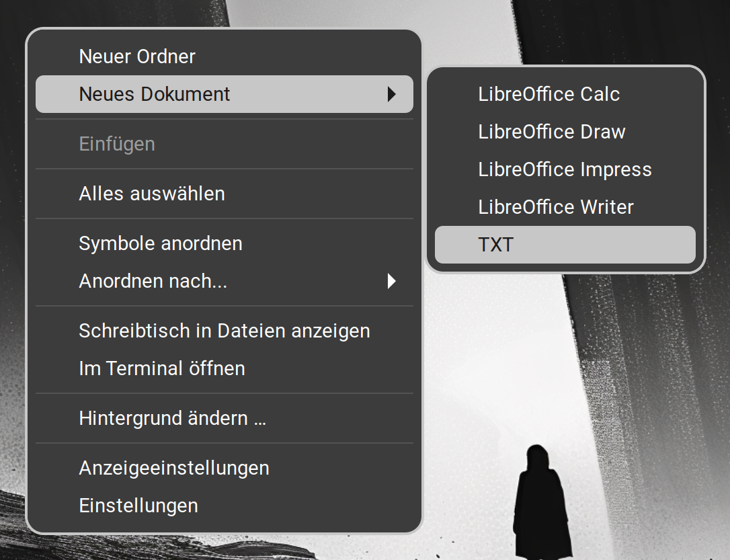The image size is (730, 560).
Task: Open the Anordnen nach... submenu
Action: point(153,281)
